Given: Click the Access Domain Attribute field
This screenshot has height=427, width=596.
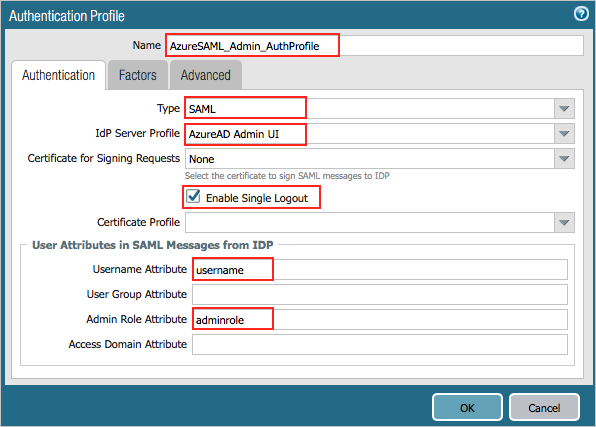Looking at the screenshot, I should pos(380,344).
